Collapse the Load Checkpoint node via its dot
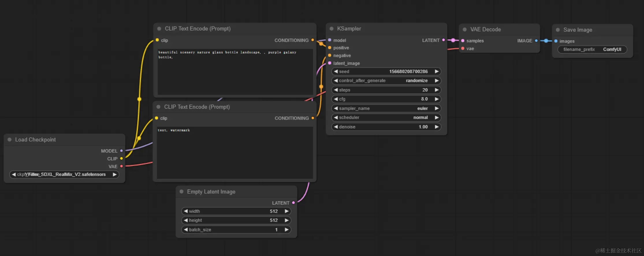 coord(10,140)
